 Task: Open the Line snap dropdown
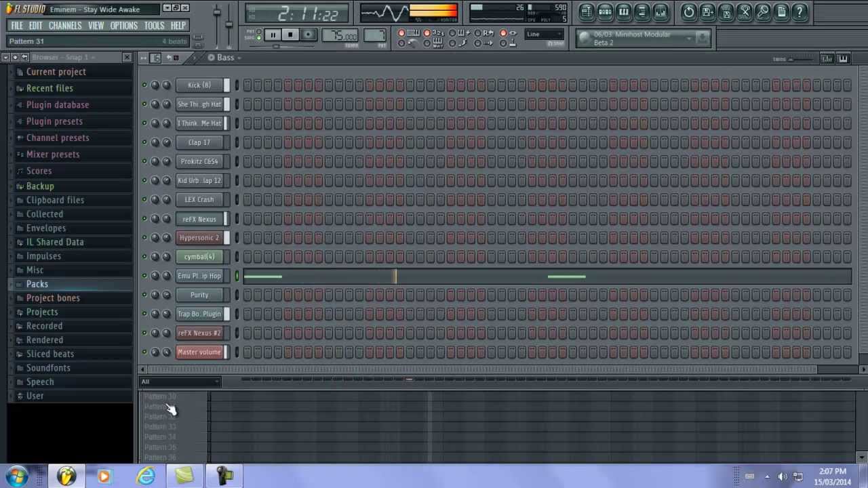[545, 34]
